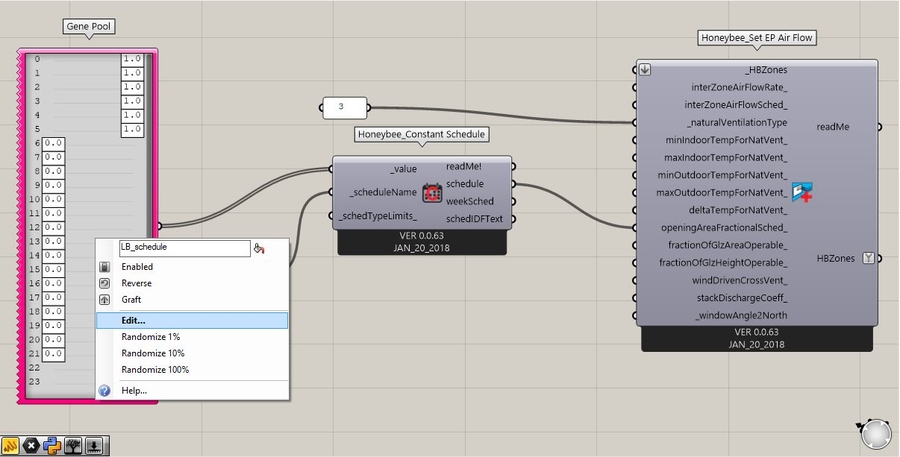Image resolution: width=900 pixels, height=457 pixels.
Task: Click the paint bucket icon beside name field
Action: [x=259, y=248]
